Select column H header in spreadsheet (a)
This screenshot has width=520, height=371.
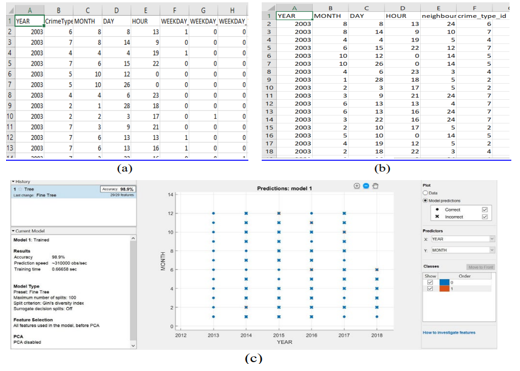[x=232, y=10]
